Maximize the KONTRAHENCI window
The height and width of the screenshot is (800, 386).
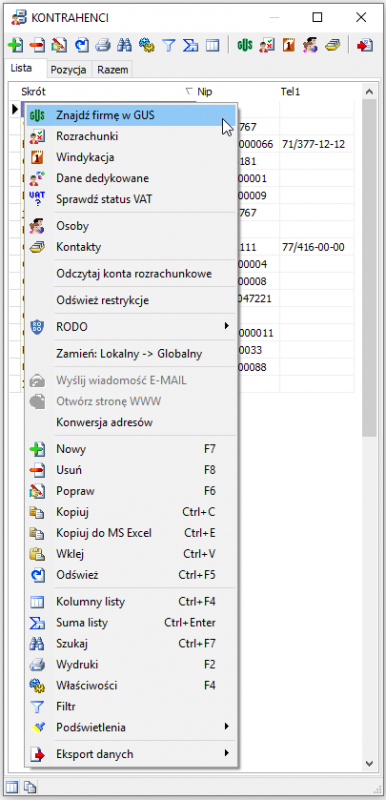pos(317,17)
